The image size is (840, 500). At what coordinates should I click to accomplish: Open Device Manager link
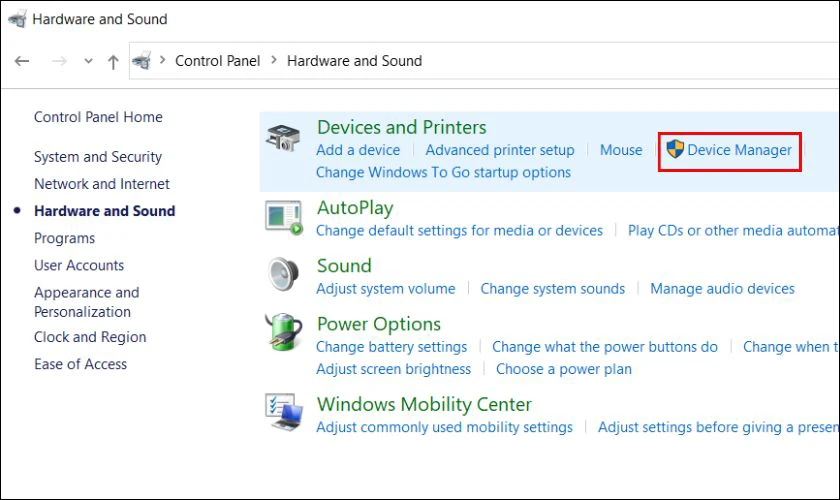coord(739,150)
